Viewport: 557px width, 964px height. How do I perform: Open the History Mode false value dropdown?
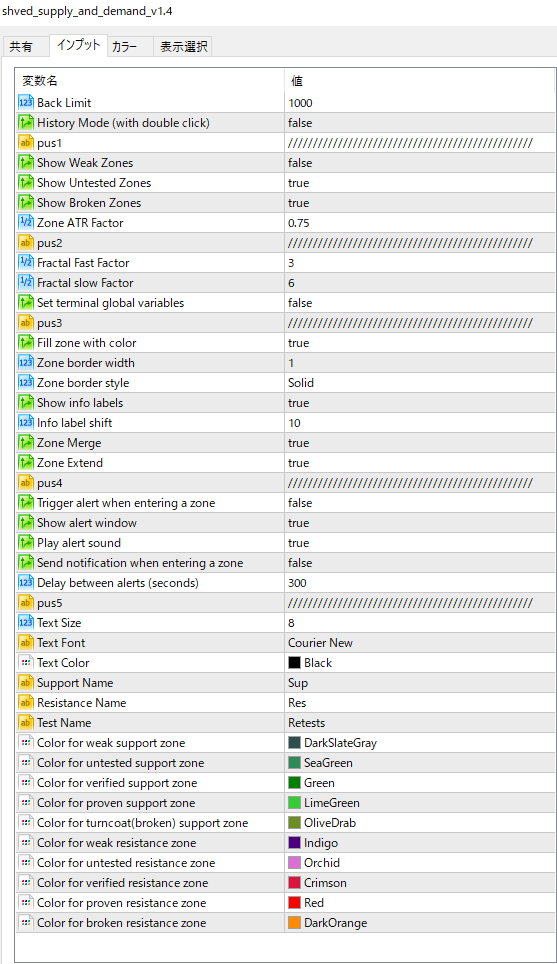pyautogui.click(x=420, y=123)
